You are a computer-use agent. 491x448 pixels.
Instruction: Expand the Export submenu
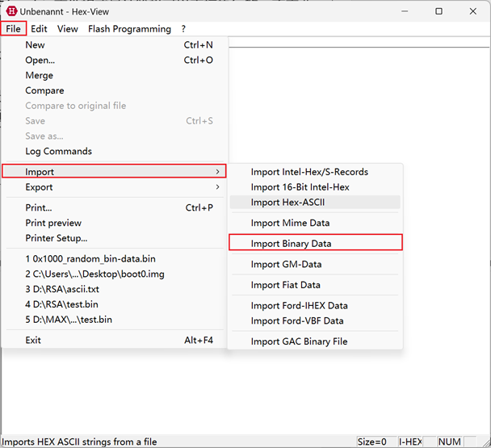[39, 187]
